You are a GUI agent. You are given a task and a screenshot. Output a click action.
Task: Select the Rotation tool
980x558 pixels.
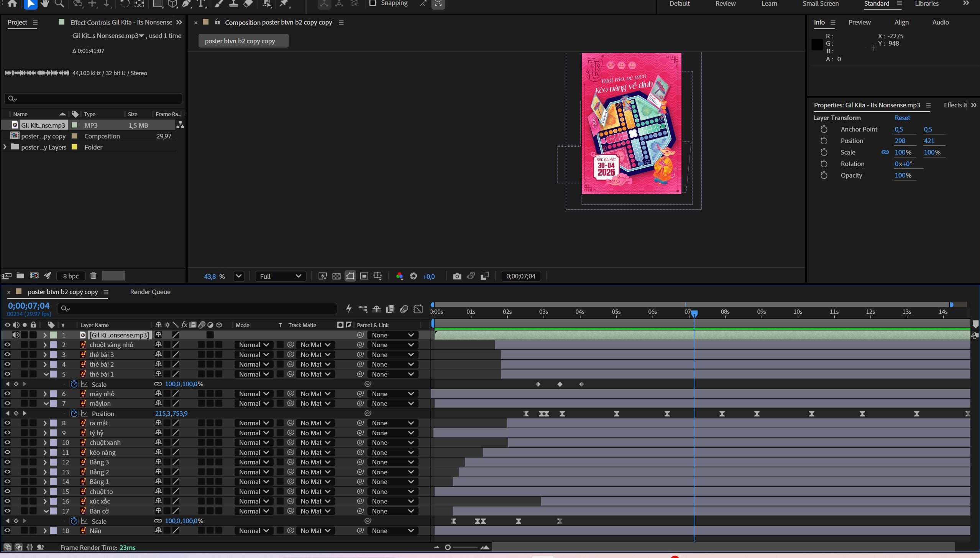click(x=125, y=4)
